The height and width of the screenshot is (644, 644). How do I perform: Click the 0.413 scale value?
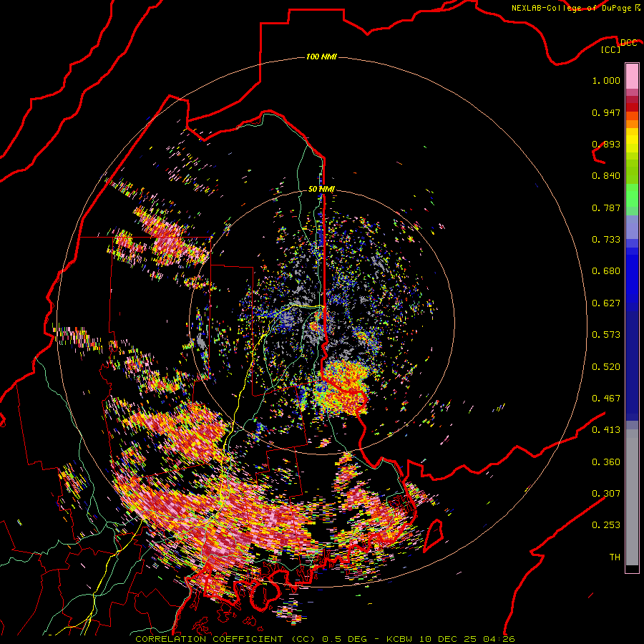pos(606,430)
